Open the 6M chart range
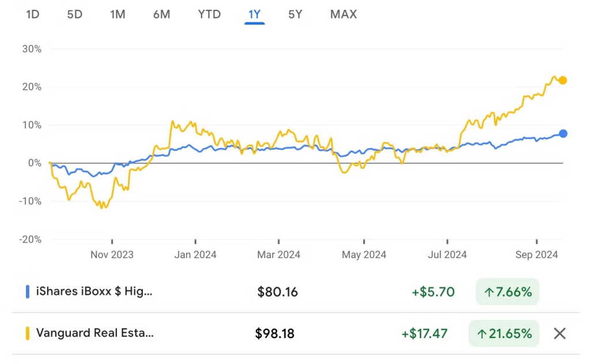Image resolution: width=590 pixels, height=364 pixels. point(161,14)
